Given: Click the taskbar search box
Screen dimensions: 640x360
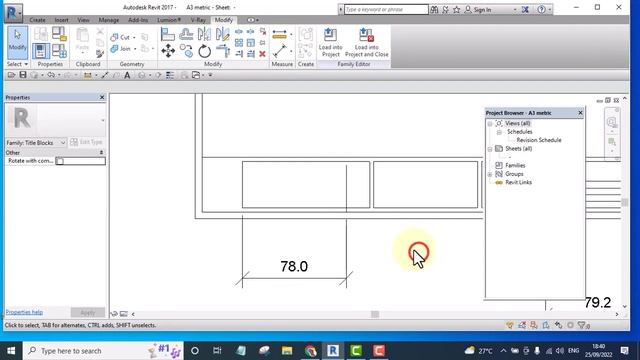Looking at the screenshot, I should [x=103, y=351].
